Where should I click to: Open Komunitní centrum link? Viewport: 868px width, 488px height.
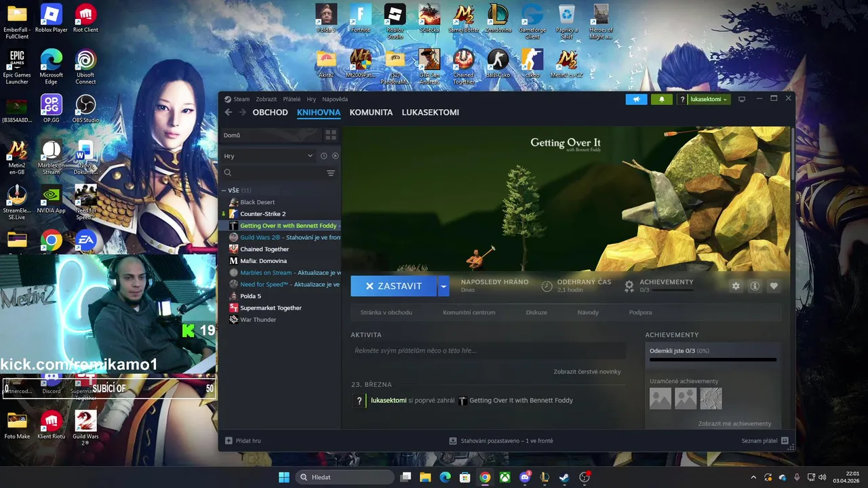[469, 312]
